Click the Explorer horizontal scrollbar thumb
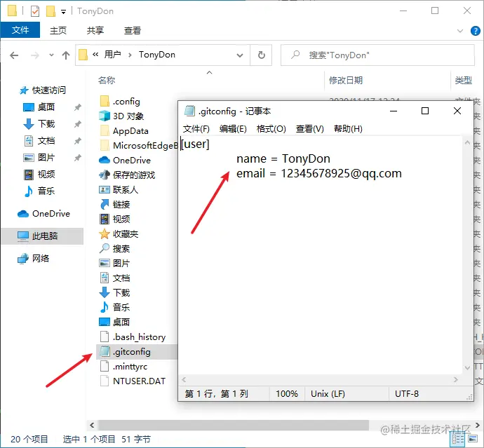Viewport: 484px width, 448px height. coord(234,425)
